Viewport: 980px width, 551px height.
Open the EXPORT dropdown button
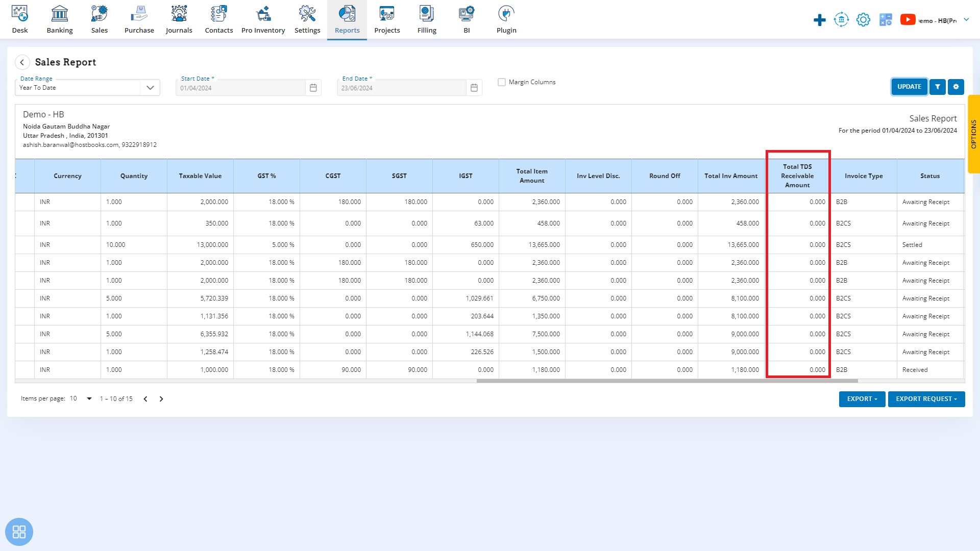pos(862,399)
